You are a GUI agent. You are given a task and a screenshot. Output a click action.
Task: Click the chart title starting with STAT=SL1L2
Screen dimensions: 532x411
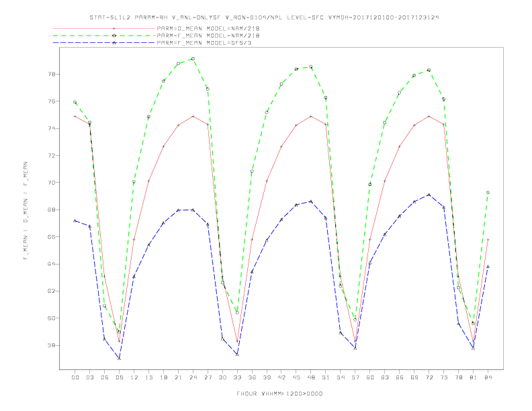pyautogui.click(x=264, y=17)
